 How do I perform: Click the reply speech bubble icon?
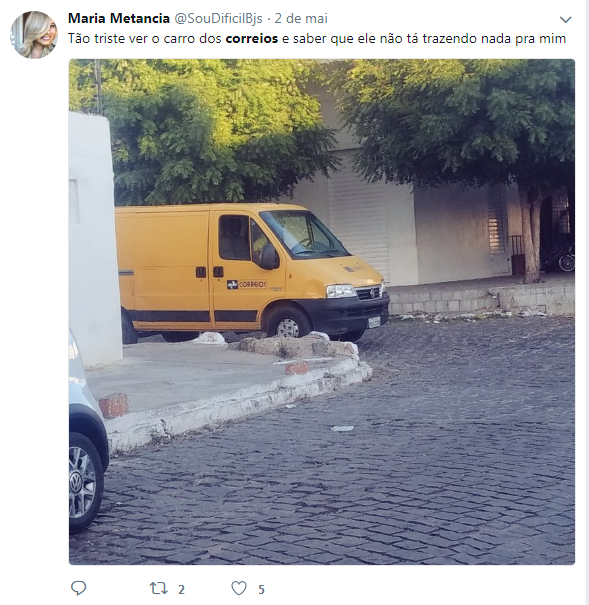point(78,588)
